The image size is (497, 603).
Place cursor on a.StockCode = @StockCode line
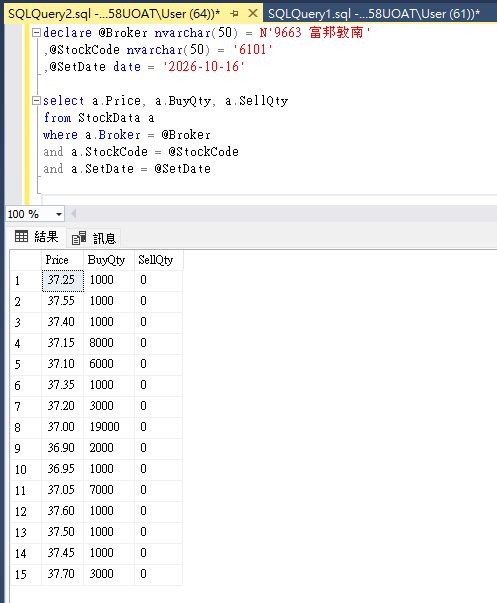tap(141, 152)
